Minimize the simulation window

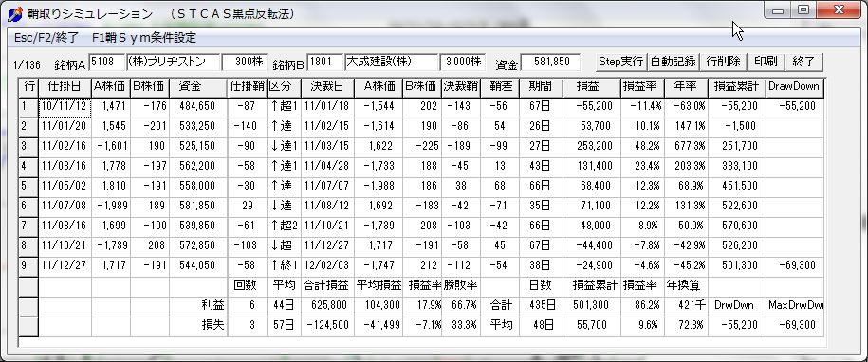coord(778,10)
